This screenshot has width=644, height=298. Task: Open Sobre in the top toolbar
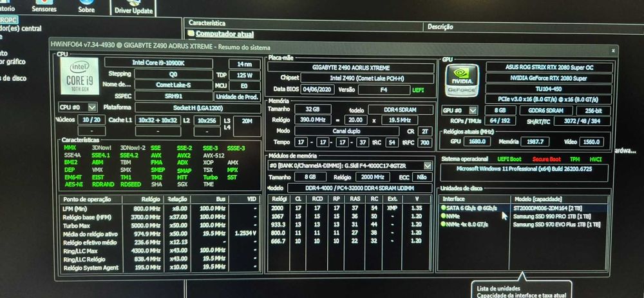(86, 7)
